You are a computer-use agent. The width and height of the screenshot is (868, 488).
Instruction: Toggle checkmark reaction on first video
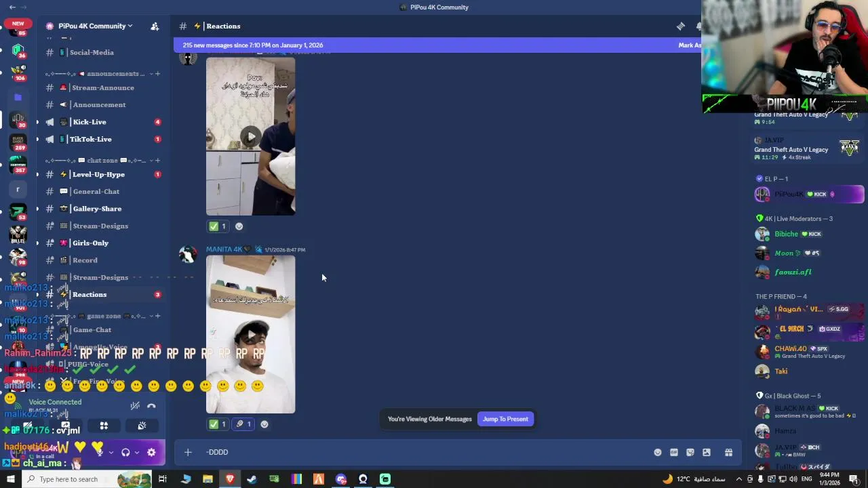coord(218,226)
